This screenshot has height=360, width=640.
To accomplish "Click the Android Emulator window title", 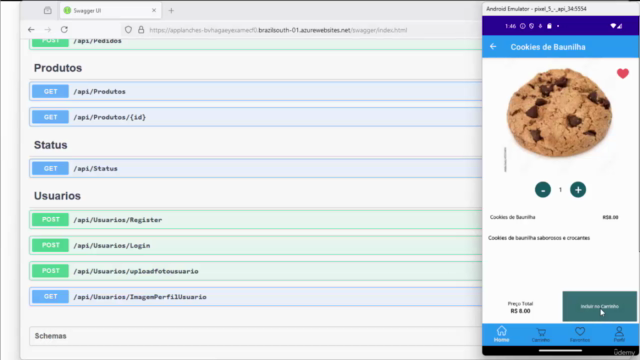I will pos(536,9).
